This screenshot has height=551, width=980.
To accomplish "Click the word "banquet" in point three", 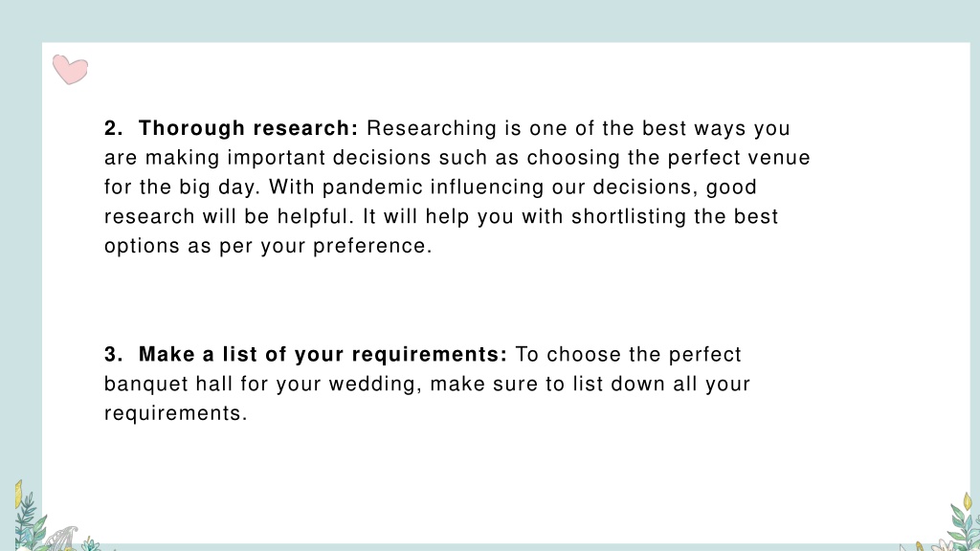I will (145, 384).
